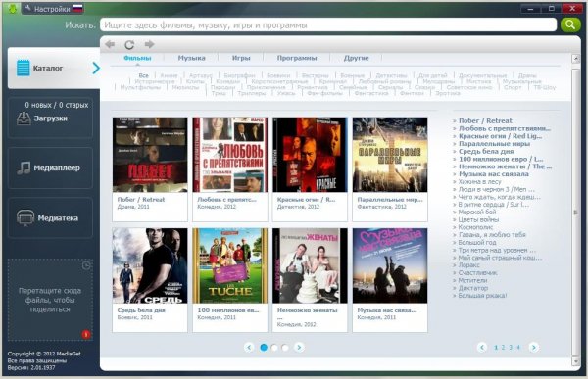Filter by Аниме genre

click(x=169, y=75)
